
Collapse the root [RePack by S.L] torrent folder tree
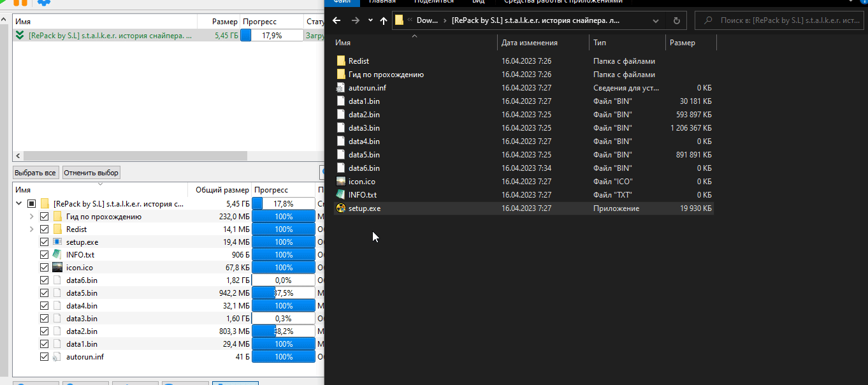point(18,204)
